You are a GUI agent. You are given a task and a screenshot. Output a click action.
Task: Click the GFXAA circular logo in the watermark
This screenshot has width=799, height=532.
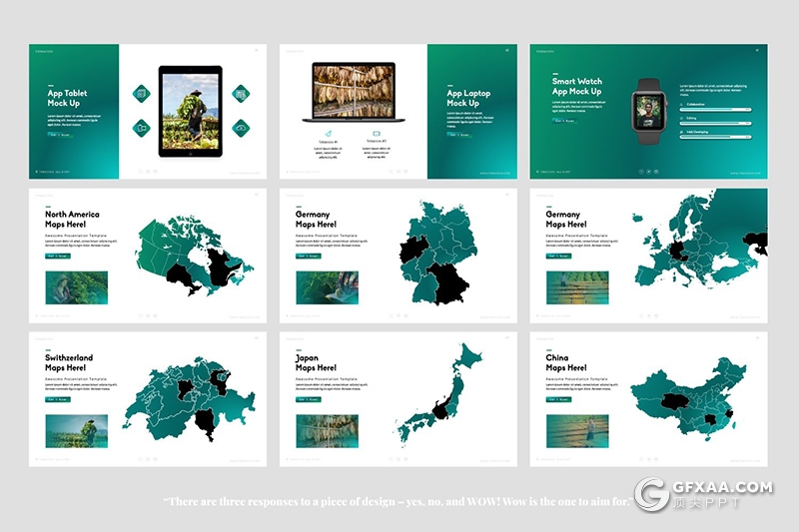(652, 494)
